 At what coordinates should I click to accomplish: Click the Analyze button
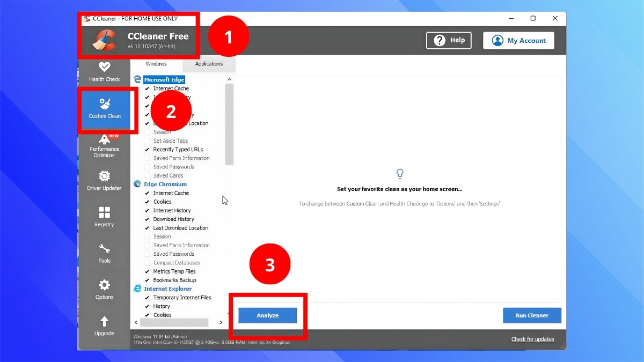267,315
